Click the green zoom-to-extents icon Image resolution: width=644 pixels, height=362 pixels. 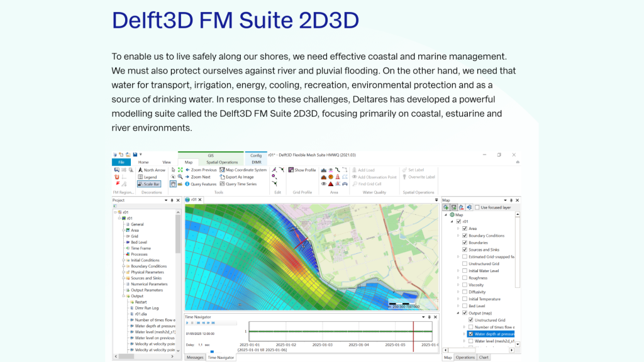tap(180, 170)
